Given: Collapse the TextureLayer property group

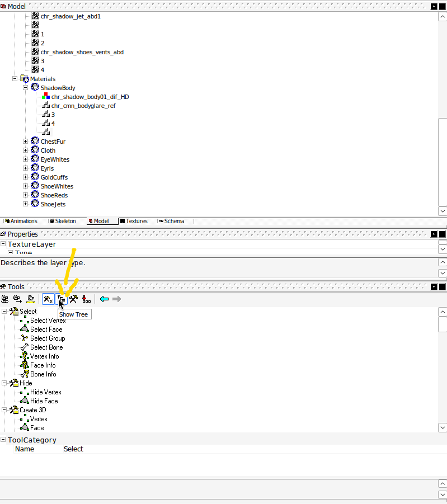Looking at the screenshot, I should [3, 244].
